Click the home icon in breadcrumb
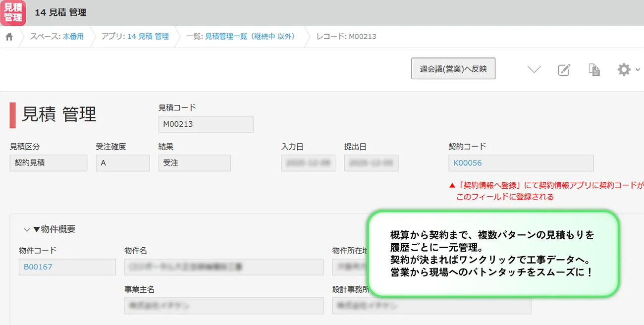This screenshot has height=325, width=644. click(x=9, y=37)
